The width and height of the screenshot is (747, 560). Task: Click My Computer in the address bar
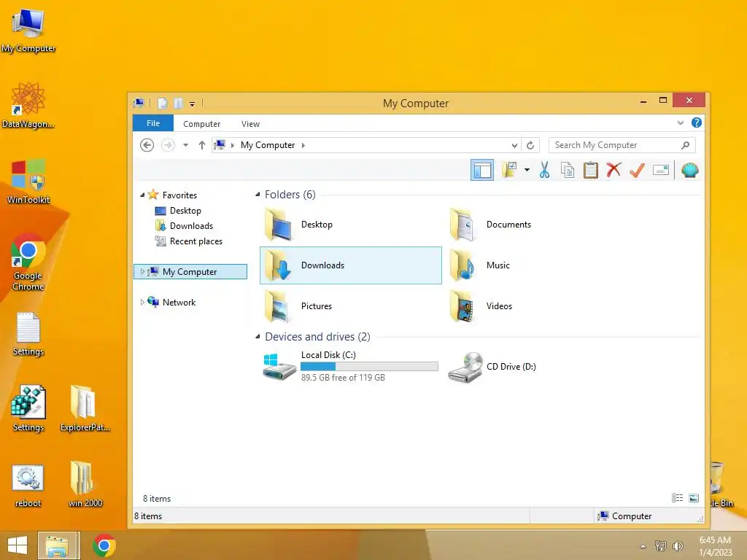(x=268, y=145)
